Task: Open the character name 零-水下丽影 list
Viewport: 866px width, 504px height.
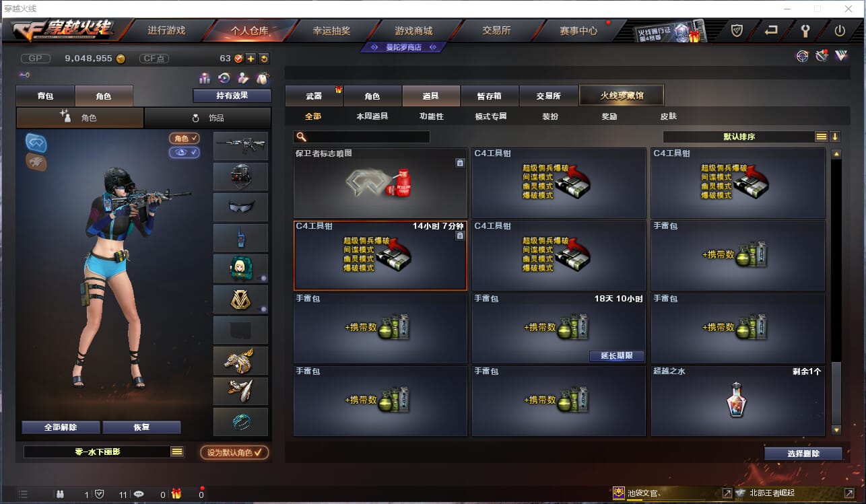Action: pos(177,452)
